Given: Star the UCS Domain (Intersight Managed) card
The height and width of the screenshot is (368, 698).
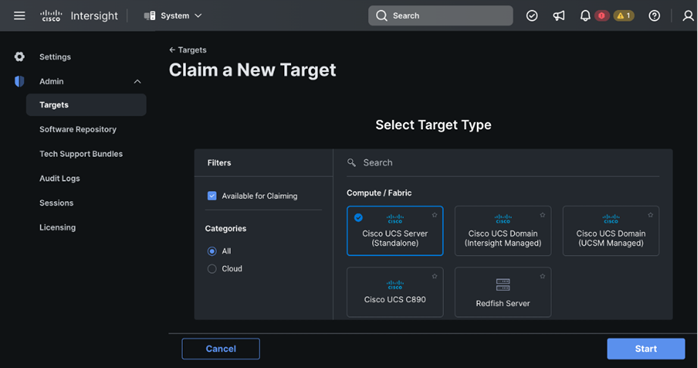Looking at the screenshot, I should point(542,215).
